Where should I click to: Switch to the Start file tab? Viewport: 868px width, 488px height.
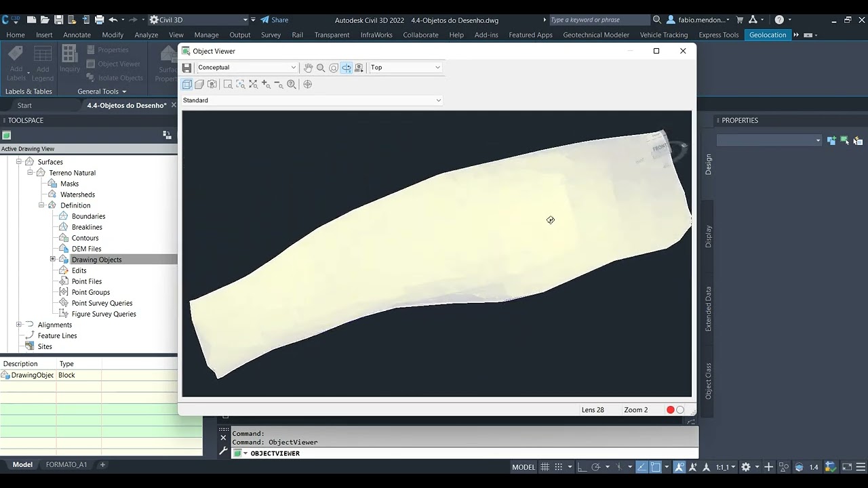(x=24, y=105)
